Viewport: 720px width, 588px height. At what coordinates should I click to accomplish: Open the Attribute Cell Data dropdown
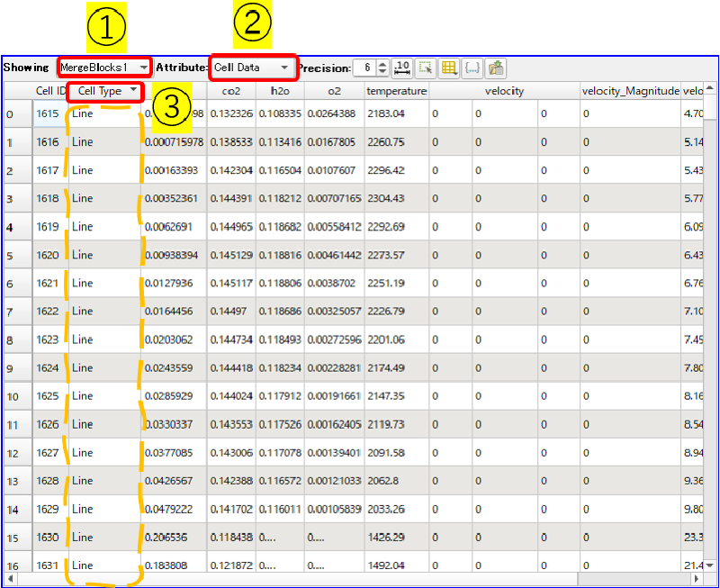click(x=251, y=68)
